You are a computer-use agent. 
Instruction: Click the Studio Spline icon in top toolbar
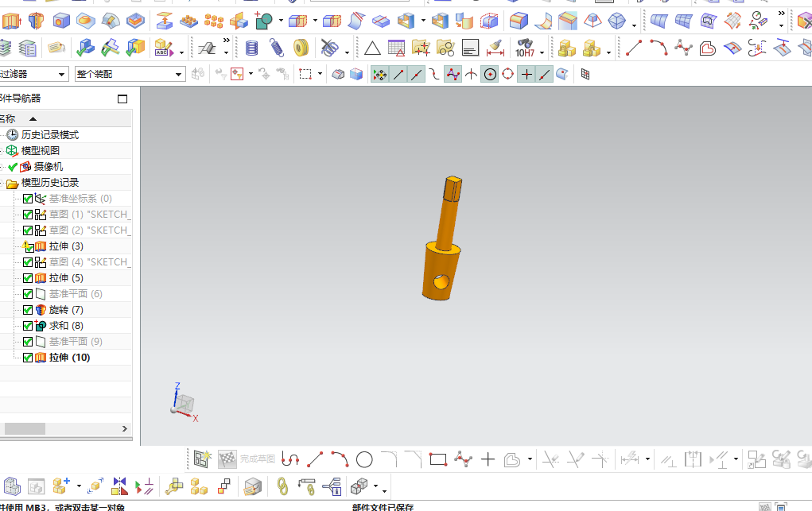(x=684, y=48)
